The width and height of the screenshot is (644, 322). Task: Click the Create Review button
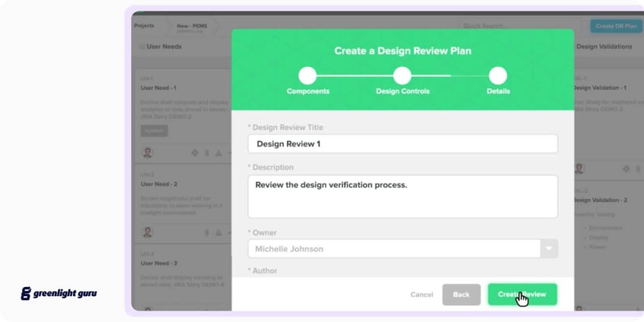(x=522, y=295)
